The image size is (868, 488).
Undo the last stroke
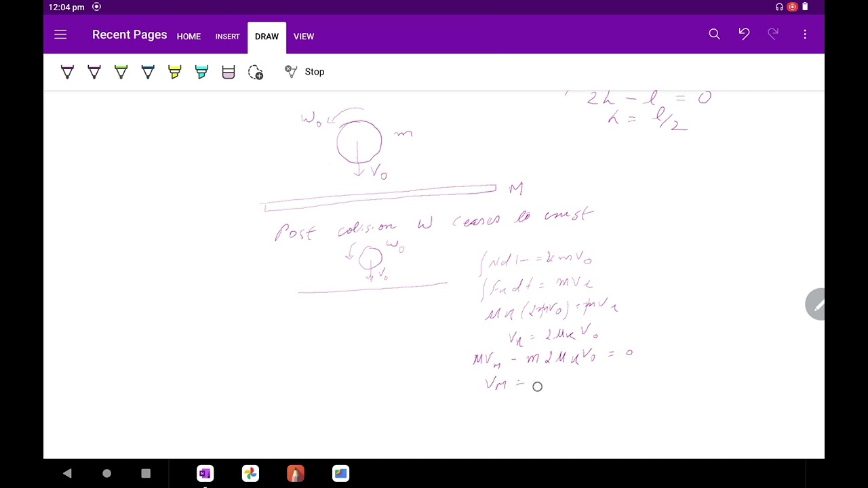(744, 34)
